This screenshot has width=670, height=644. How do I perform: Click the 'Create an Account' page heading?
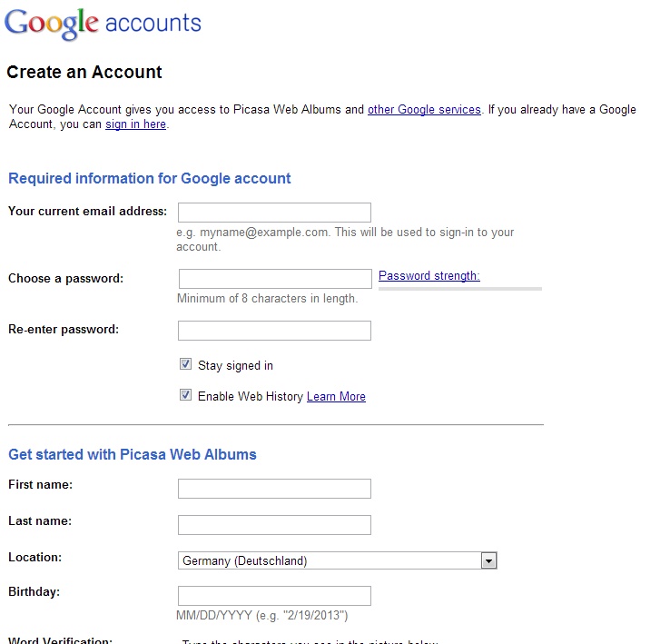84,73
